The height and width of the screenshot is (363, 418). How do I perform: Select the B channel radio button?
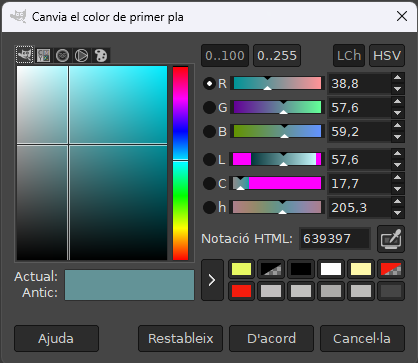[209, 131]
